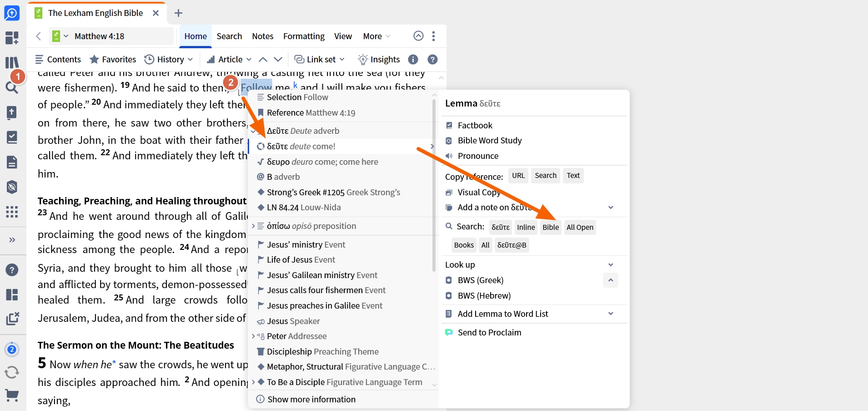Click Show more information
The image size is (868, 411).
306,399
